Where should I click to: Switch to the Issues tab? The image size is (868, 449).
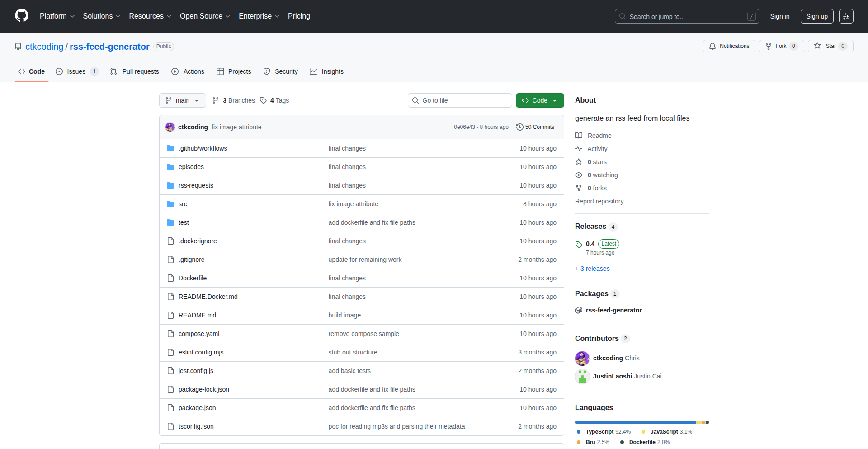pyautogui.click(x=76, y=71)
